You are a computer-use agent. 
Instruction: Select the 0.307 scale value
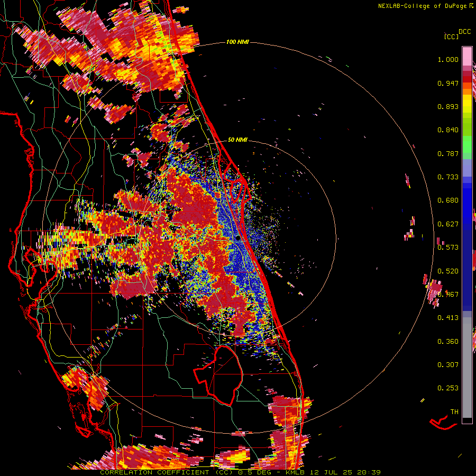tap(448, 364)
